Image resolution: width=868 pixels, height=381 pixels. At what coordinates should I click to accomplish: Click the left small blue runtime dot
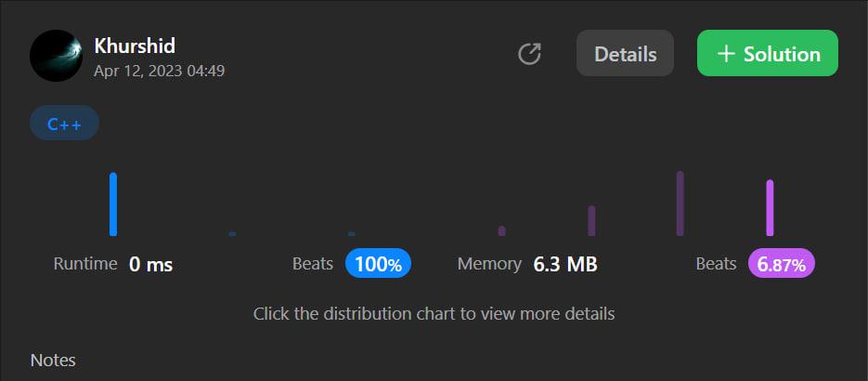coord(232,233)
